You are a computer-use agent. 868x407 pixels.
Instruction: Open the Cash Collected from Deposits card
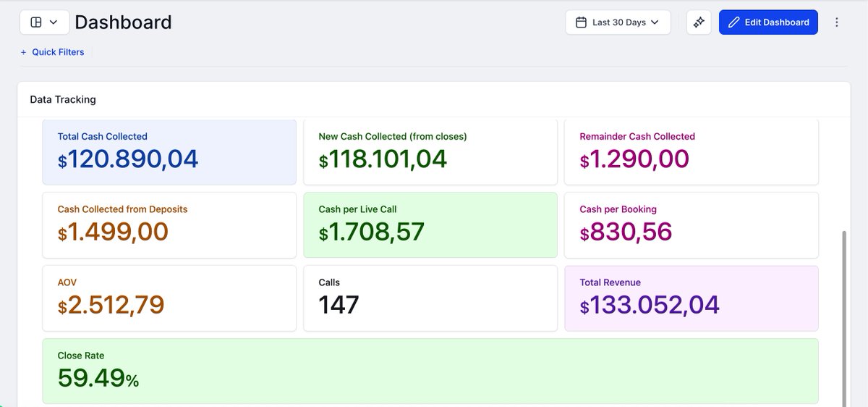[x=169, y=225]
